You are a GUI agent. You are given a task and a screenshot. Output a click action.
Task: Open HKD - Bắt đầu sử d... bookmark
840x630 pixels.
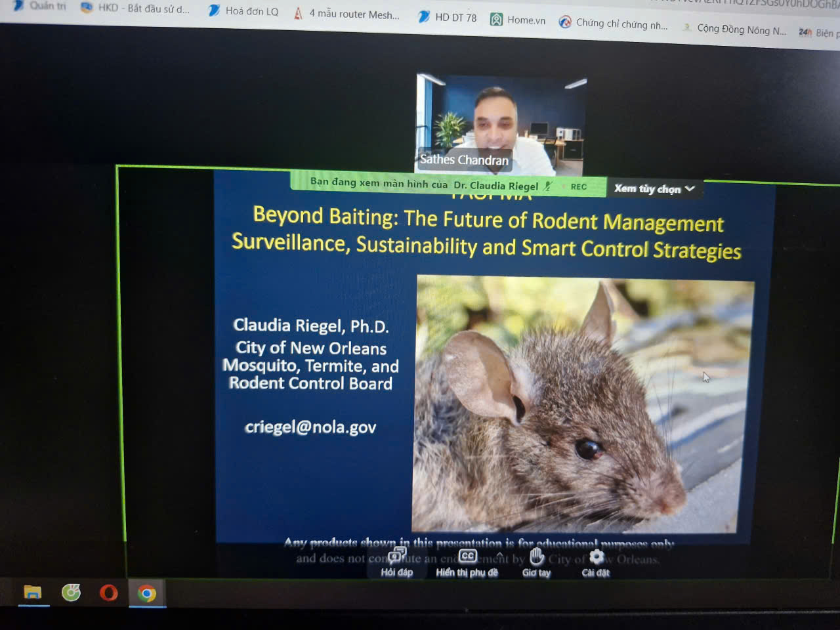click(x=135, y=8)
